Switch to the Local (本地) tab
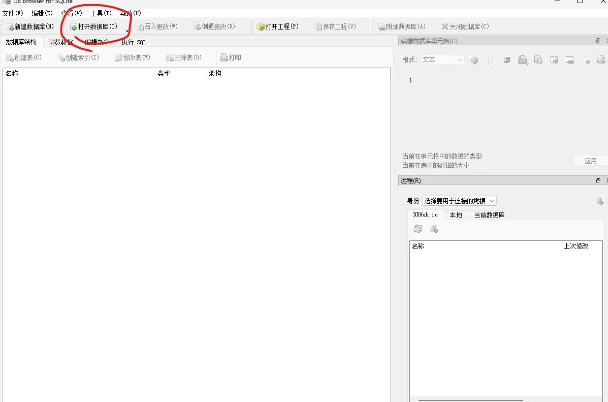Screen dimensions: 608x402 pos(455,214)
